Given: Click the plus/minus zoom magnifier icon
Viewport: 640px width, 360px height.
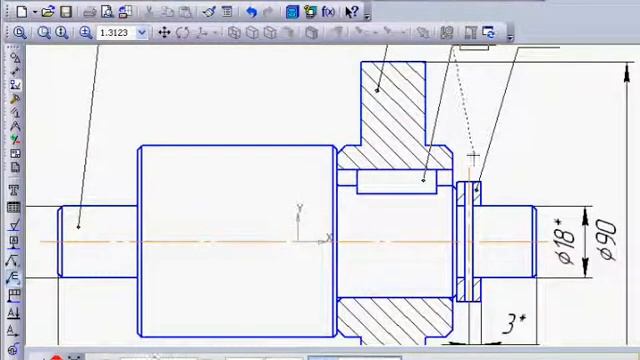Looking at the screenshot, I should (85, 32).
